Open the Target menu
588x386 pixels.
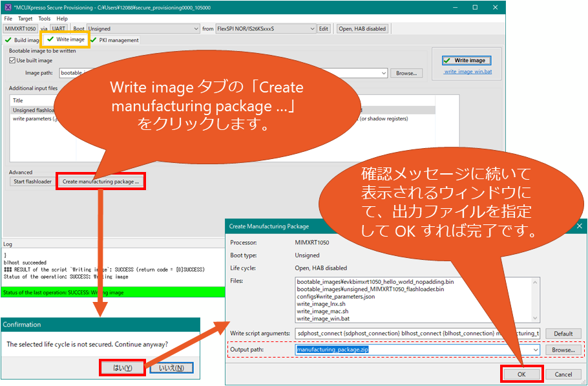(x=25, y=19)
